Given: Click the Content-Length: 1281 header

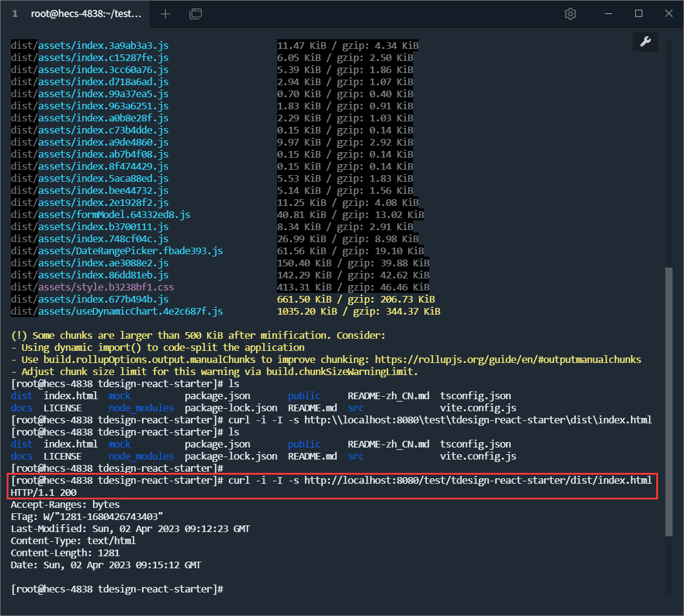Looking at the screenshot, I should pyautogui.click(x=65, y=553).
